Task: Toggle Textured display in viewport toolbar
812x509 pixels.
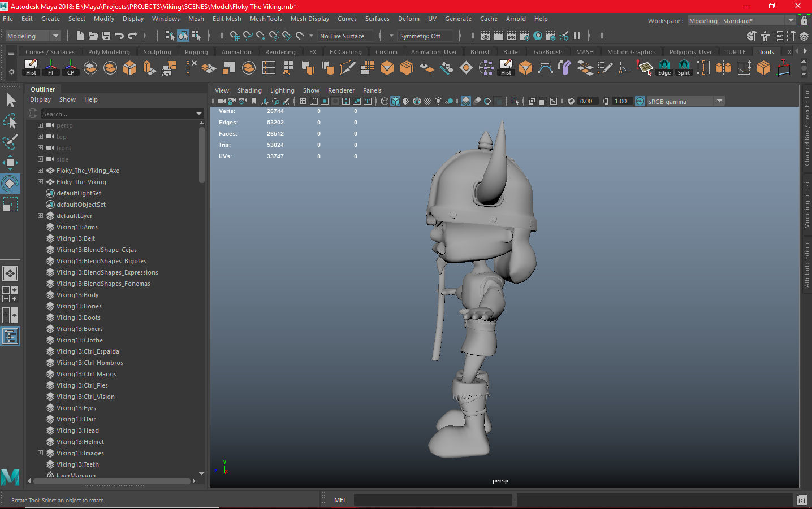Action: pyautogui.click(x=428, y=101)
